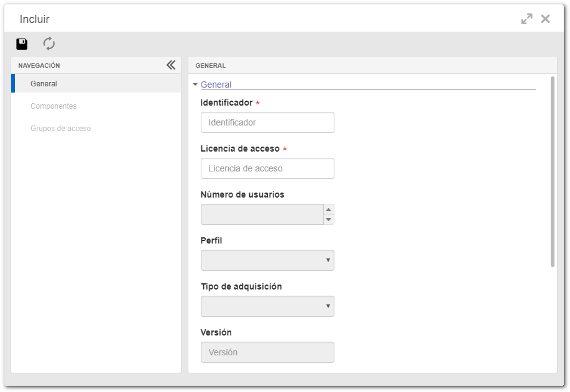Click the save disk icon
This screenshot has width=570, height=392.
[22, 44]
